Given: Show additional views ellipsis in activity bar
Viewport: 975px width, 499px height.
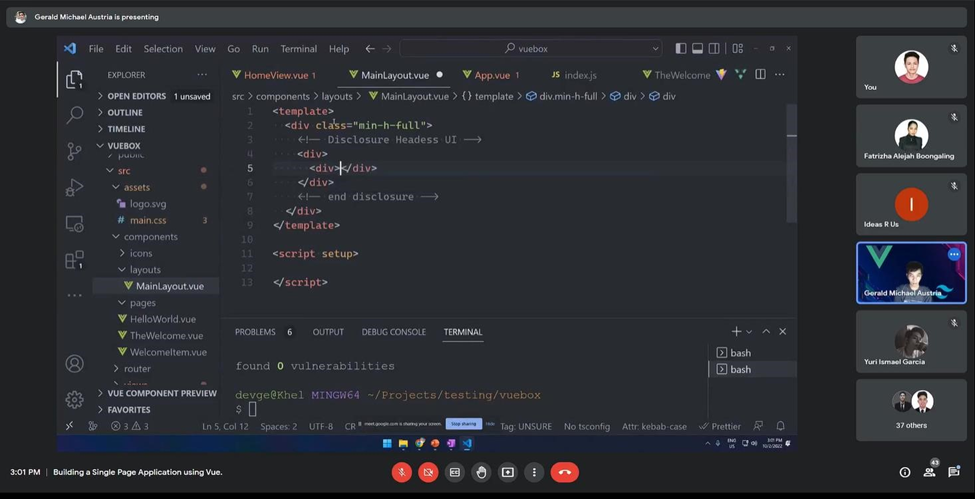Looking at the screenshot, I should click(x=74, y=296).
